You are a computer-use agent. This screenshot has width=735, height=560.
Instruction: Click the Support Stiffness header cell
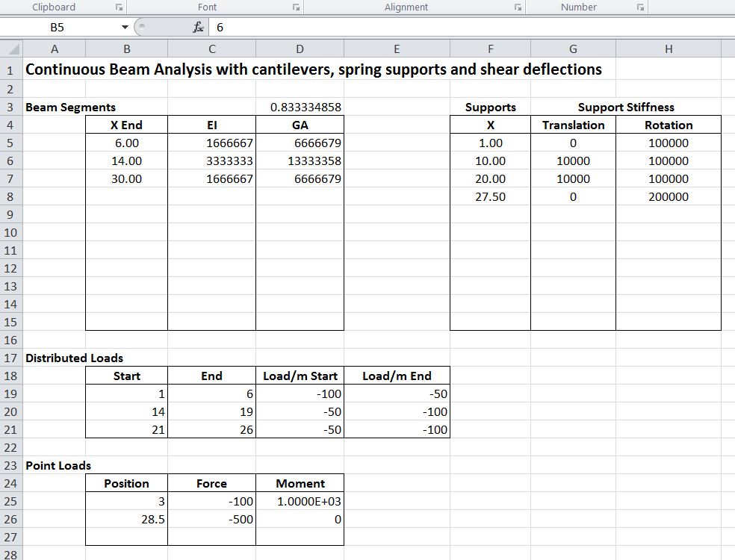(x=626, y=107)
